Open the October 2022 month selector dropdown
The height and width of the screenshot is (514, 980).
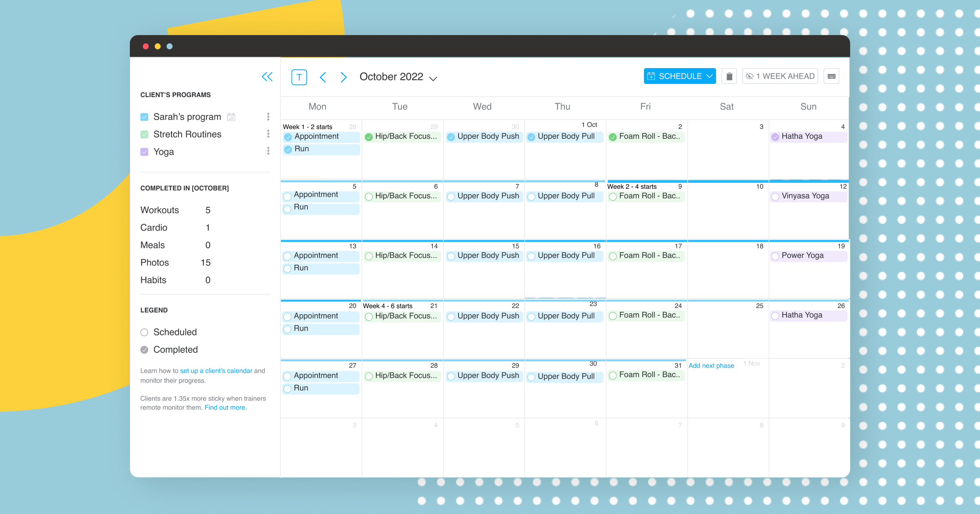point(433,78)
